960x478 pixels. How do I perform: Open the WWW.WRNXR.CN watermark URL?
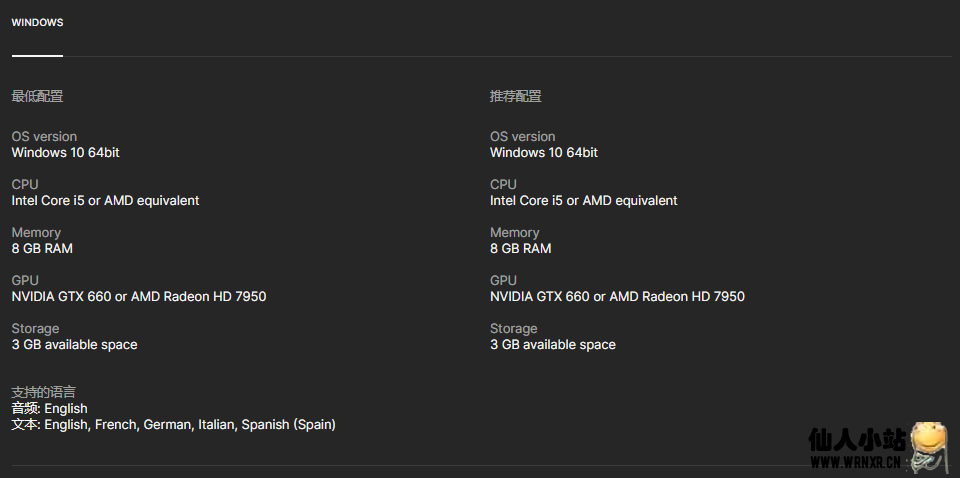pos(855,462)
